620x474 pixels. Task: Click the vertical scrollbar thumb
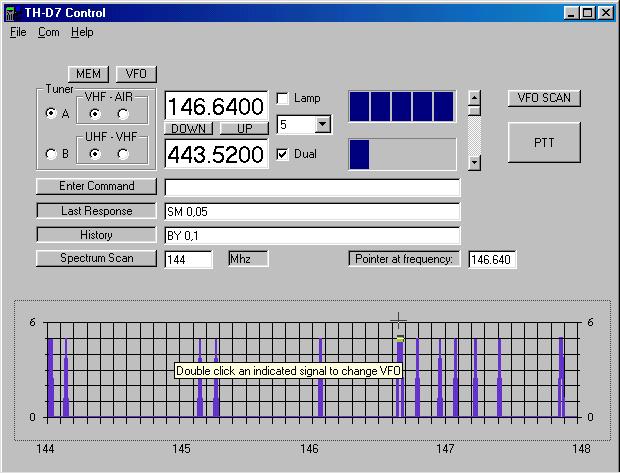474,110
